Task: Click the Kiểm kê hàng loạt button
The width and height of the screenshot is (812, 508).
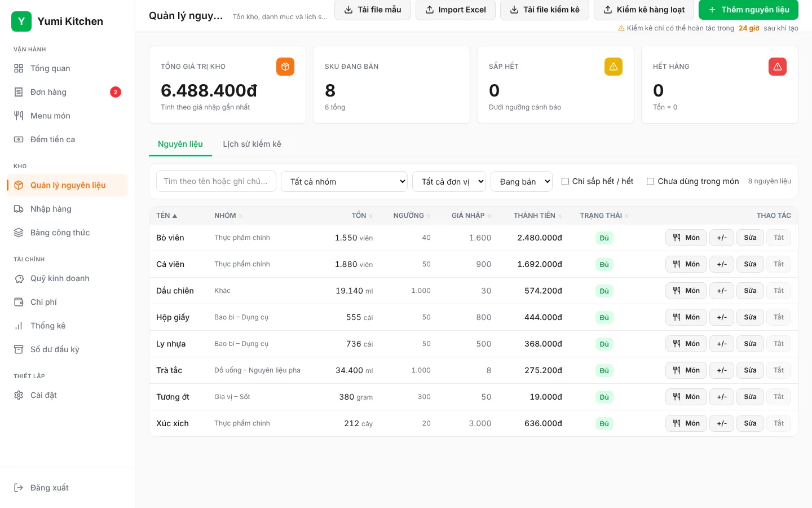Action: coord(644,10)
